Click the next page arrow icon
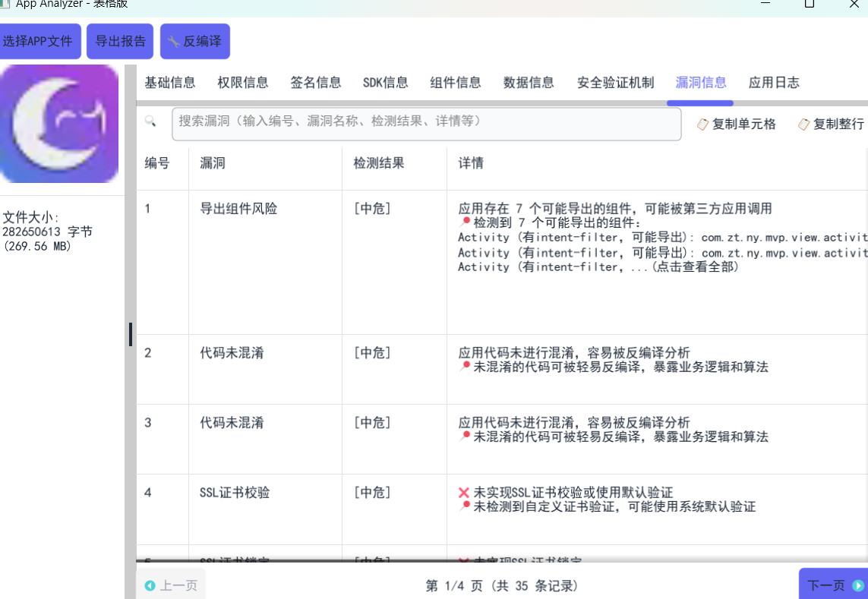Image resolution: width=868 pixels, height=599 pixels. [x=858, y=585]
